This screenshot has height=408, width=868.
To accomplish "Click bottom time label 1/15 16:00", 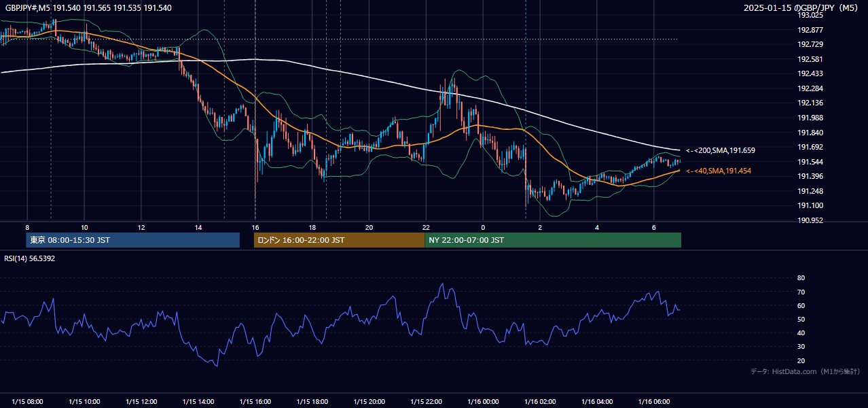I will point(255,402).
